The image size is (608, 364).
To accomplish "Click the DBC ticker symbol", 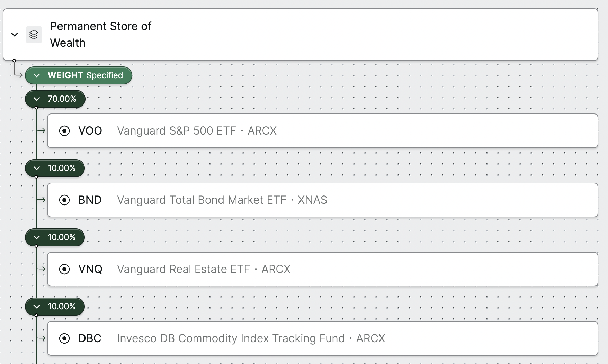I will pos(90,338).
